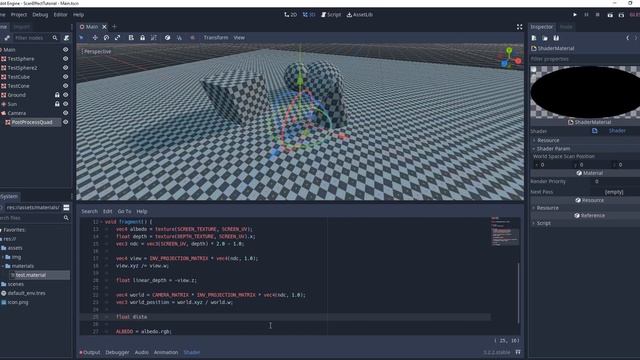
Task: Play the project with the play button
Action: point(575,15)
